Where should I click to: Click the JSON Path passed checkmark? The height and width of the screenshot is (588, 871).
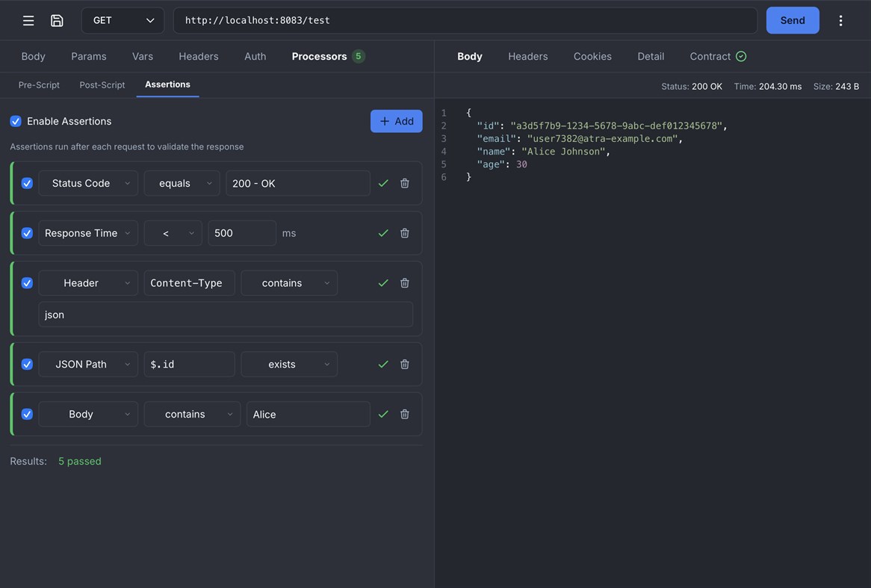tap(383, 365)
